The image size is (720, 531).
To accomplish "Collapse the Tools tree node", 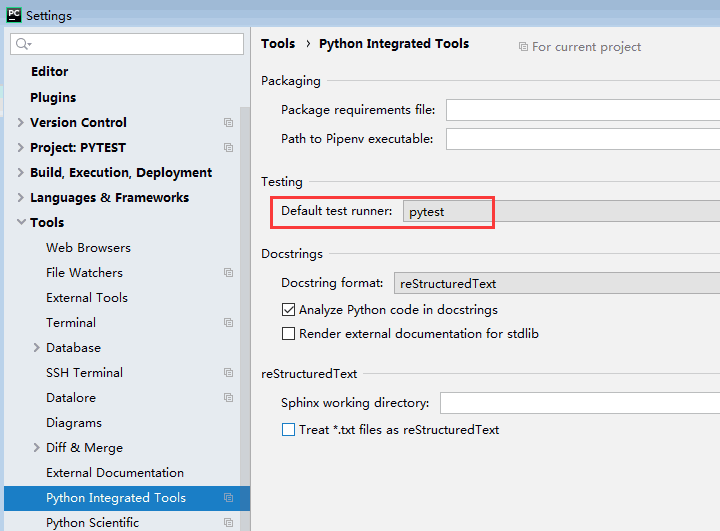I will point(21,222).
